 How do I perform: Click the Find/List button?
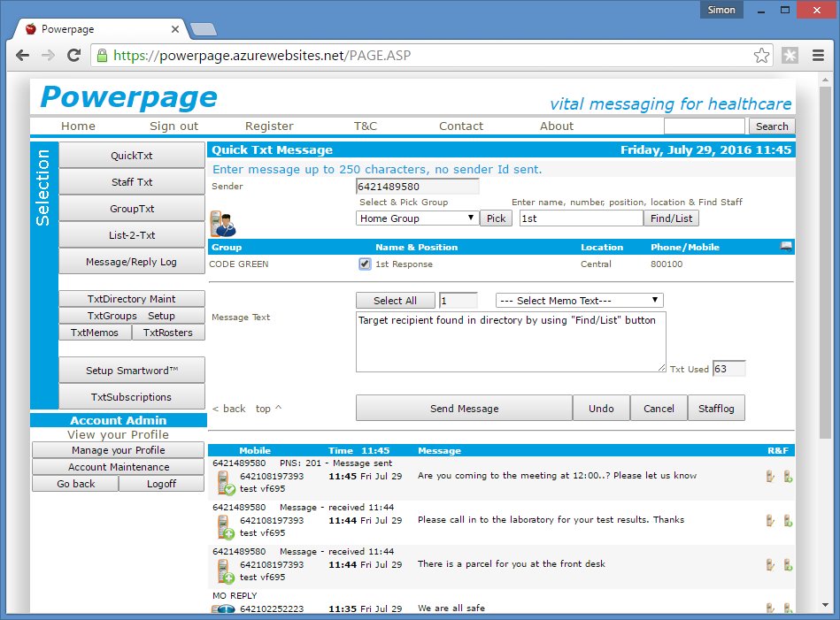coord(672,218)
